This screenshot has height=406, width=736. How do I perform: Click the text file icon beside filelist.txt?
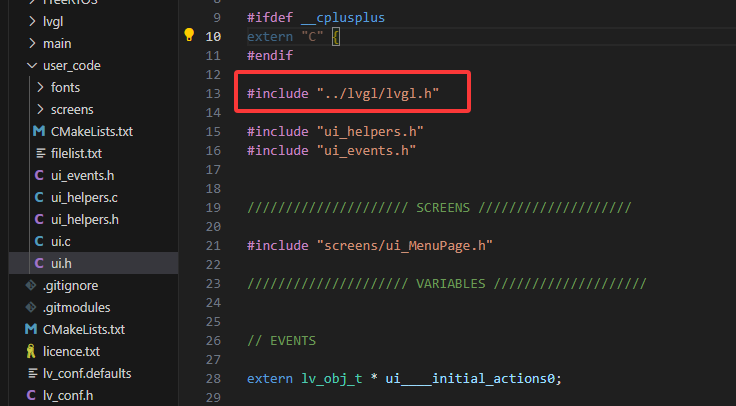(39, 153)
